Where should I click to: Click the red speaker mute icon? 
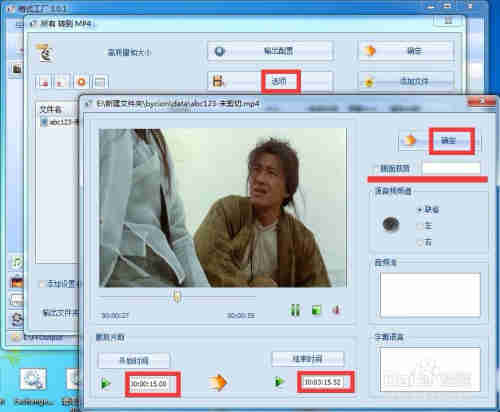pos(336,310)
